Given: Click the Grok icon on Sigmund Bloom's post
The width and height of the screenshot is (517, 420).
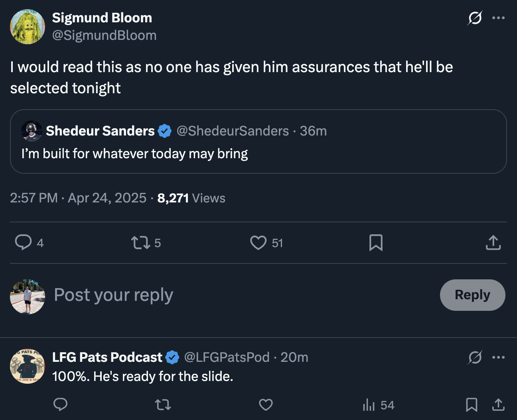Looking at the screenshot, I should tap(475, 18).
